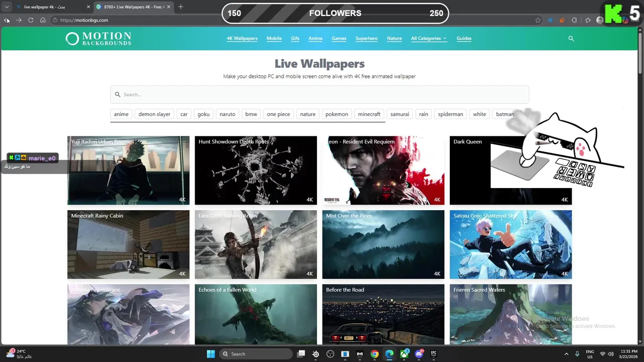644x362 pixels.
Task: Open the Anime menu item
Action: point(315,38)
